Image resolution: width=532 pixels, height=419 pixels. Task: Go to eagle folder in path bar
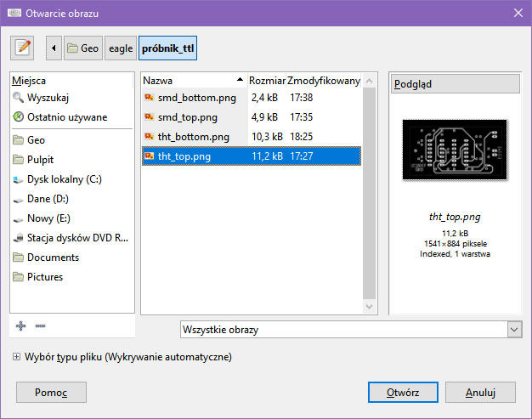(x=121, y=48)
